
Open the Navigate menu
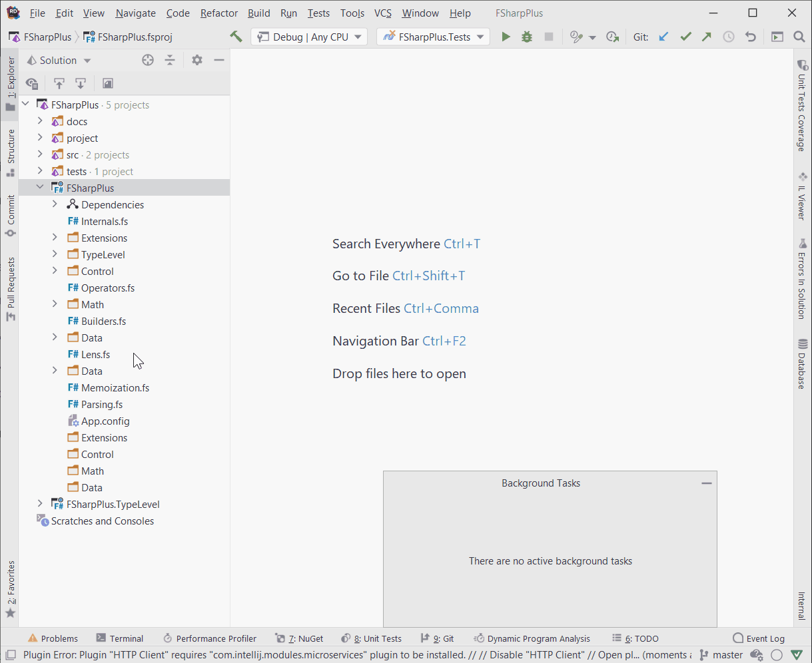click(135, 13)
